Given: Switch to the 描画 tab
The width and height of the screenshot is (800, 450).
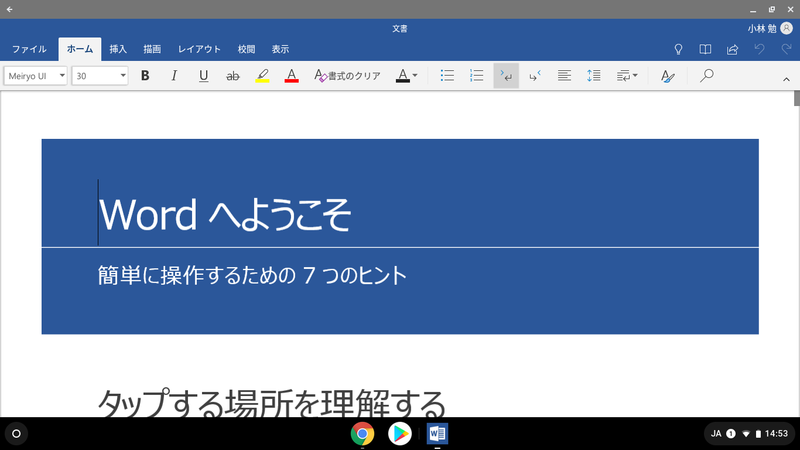Looking at the screenshot, I should coord(152,49).
